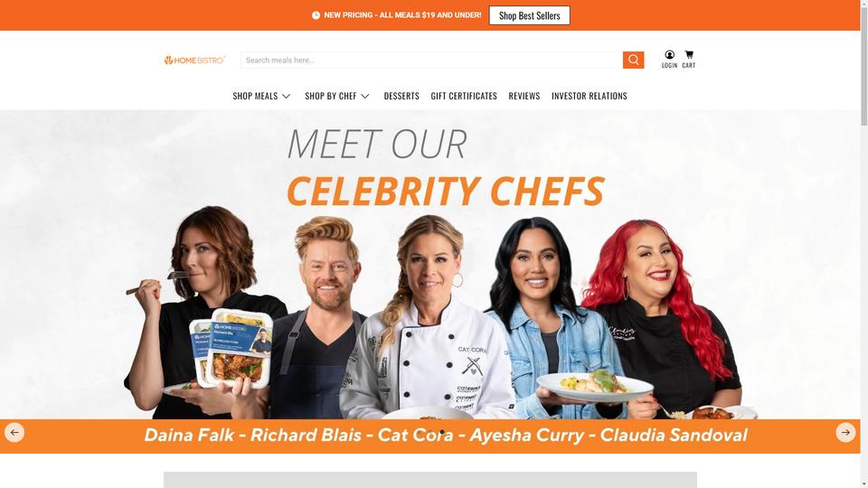Screen dimensions: 868x488
Task: Click the Celebrity Chefs hero banner
Action: coord(430,282)
